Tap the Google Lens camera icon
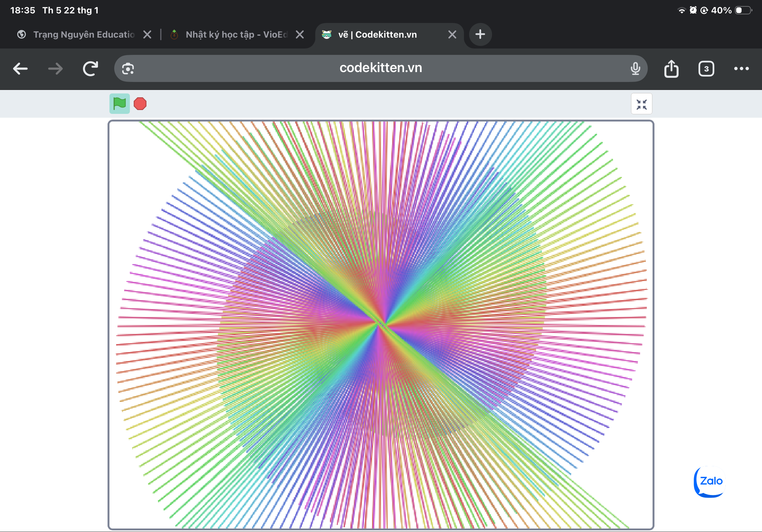 click(128, 69)
